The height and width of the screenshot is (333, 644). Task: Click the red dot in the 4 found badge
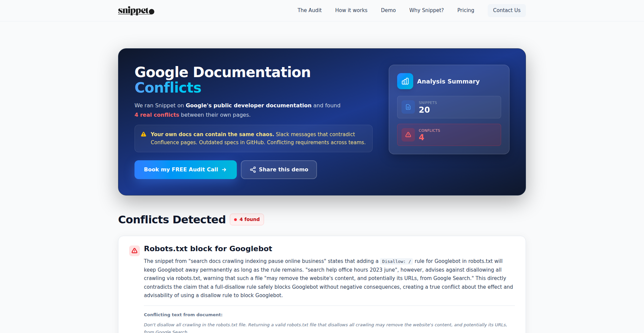point(235,220)
